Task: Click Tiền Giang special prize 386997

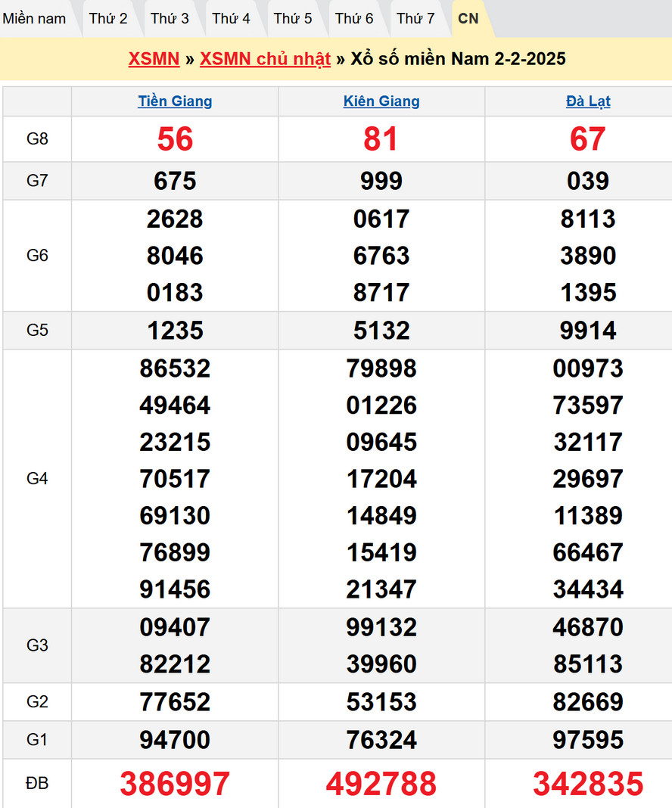Action: point(175,785)
